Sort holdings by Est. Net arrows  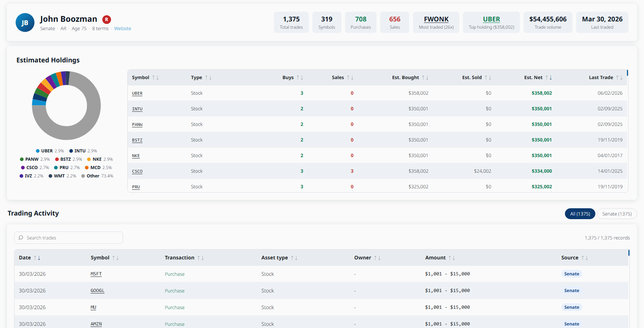(549, 78)
